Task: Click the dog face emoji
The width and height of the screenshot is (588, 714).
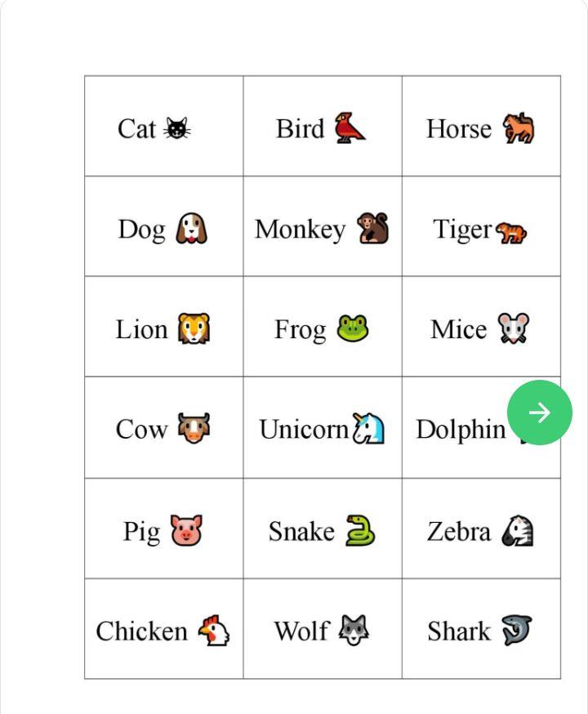Action: pos(192,229)
